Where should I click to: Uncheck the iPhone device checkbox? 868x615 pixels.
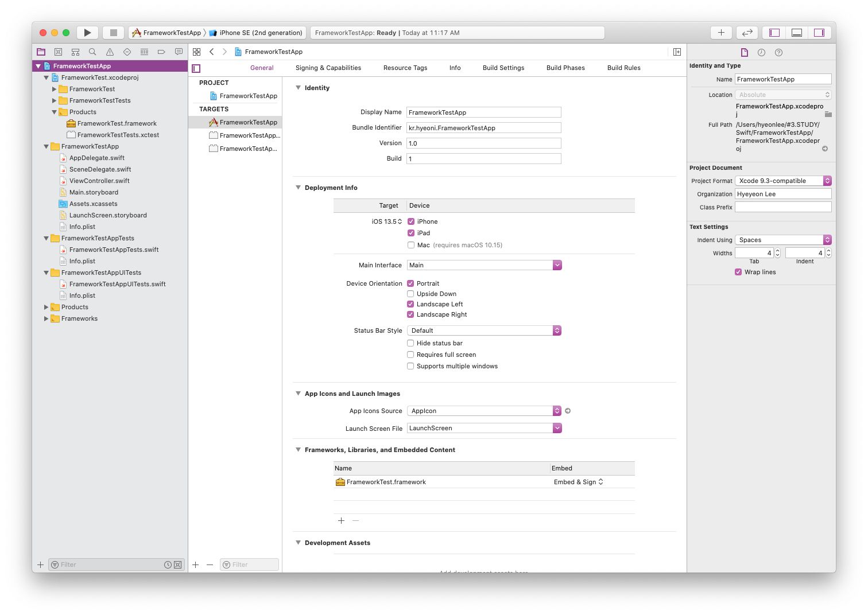tap(411, 221)
